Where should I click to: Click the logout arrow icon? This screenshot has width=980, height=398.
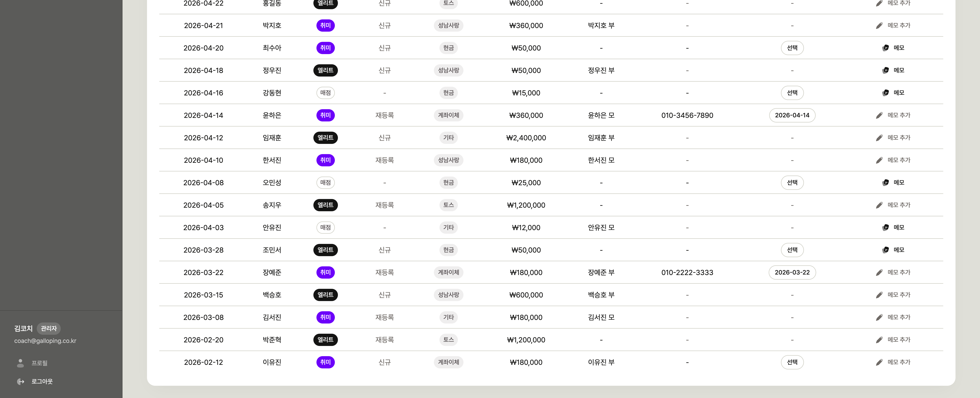21,382
